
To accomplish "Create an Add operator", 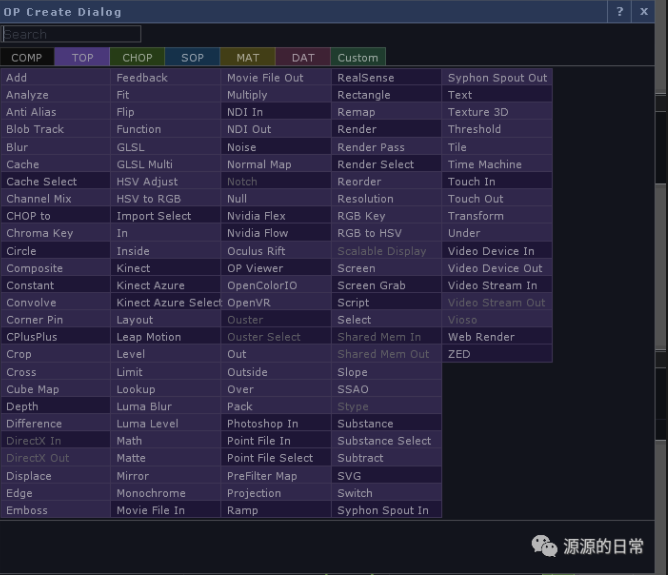I will point(55,78).
